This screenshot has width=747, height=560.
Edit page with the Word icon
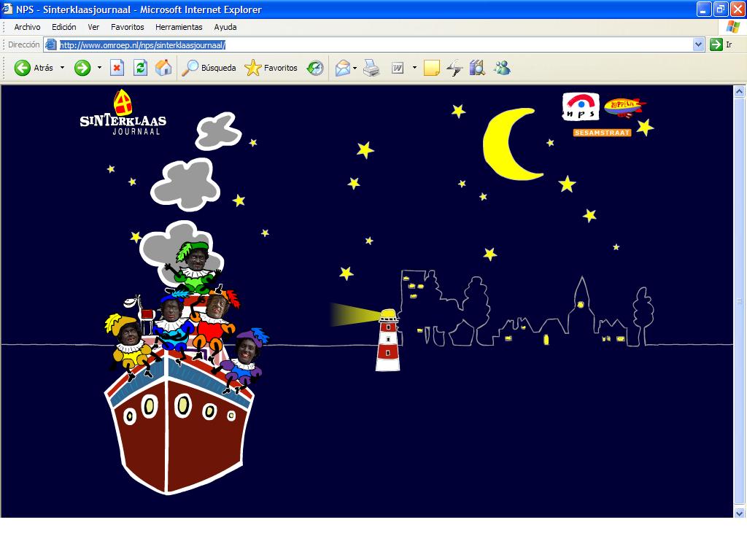[398, 68]
